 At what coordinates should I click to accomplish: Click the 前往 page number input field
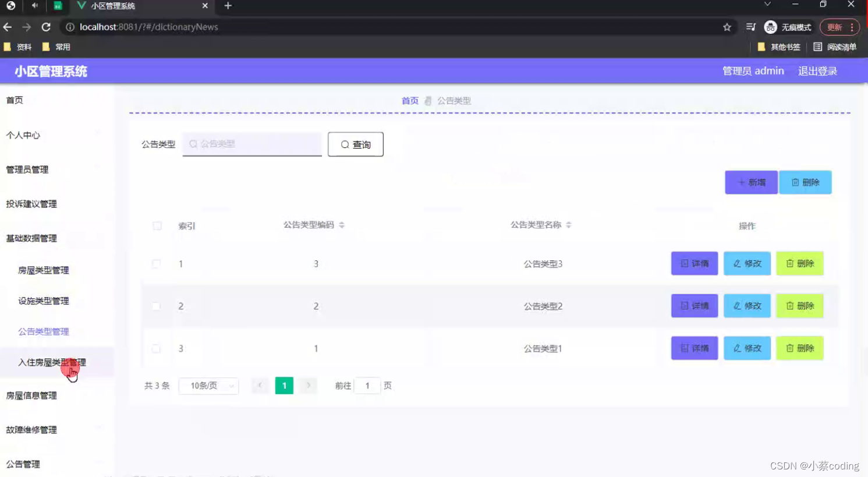tap(367, 386)
